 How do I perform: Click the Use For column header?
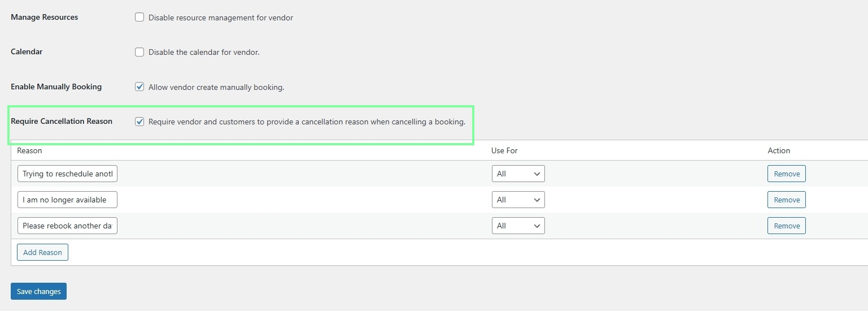tap(504, 150)
